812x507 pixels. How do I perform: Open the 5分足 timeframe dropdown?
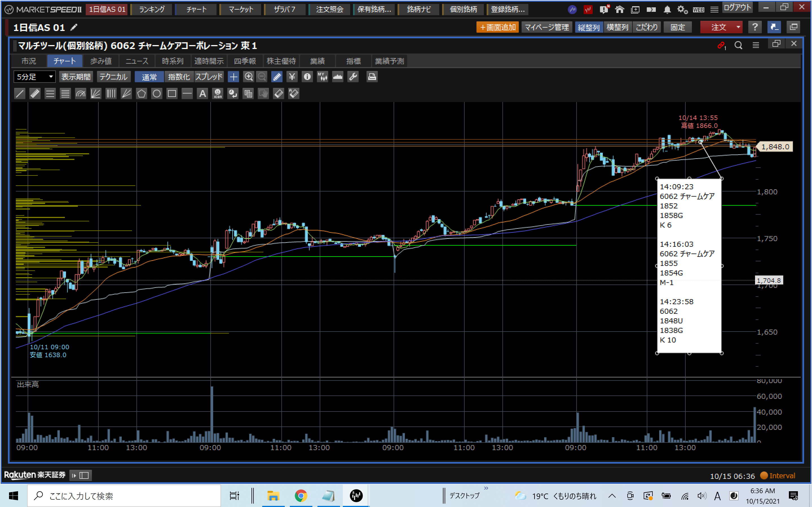(x=34, y=77)
